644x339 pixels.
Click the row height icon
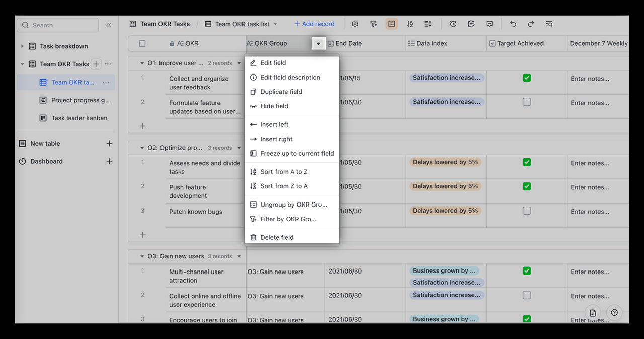[428, 24]
